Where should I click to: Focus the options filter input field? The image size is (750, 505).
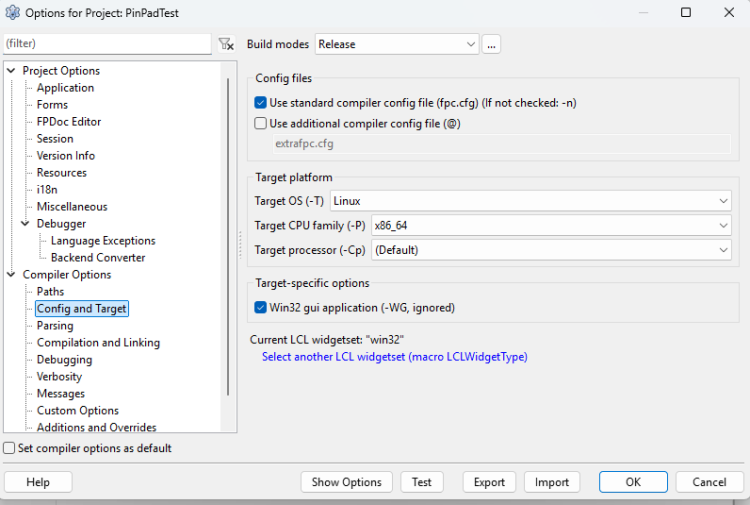coord(107,44)
